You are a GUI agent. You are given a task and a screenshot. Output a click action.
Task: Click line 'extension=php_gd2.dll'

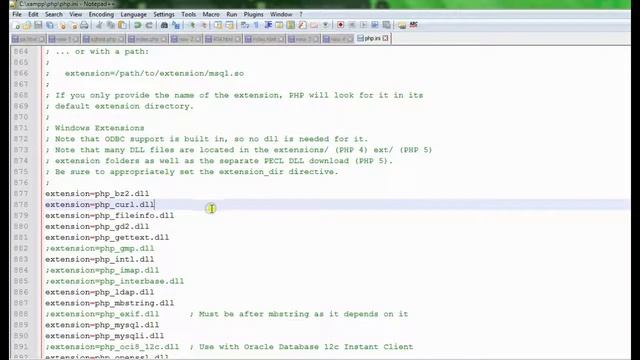click(97, 227)
